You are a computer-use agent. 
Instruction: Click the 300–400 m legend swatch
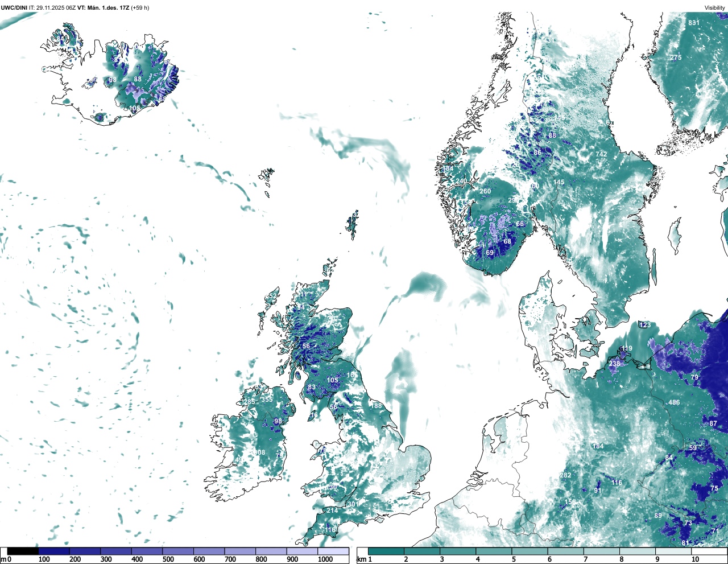click(x=116, y=551)
